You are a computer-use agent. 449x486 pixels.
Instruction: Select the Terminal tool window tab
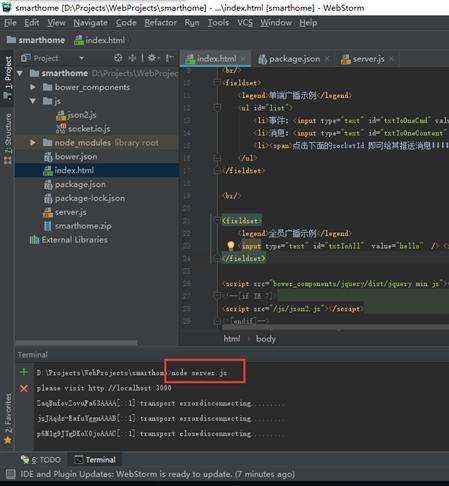[95, 460]
